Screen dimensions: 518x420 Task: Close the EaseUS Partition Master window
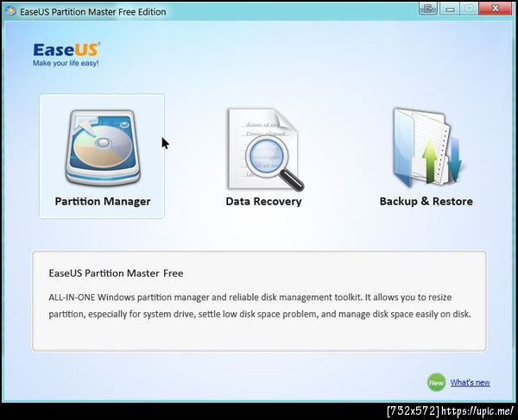coord(495,9)
